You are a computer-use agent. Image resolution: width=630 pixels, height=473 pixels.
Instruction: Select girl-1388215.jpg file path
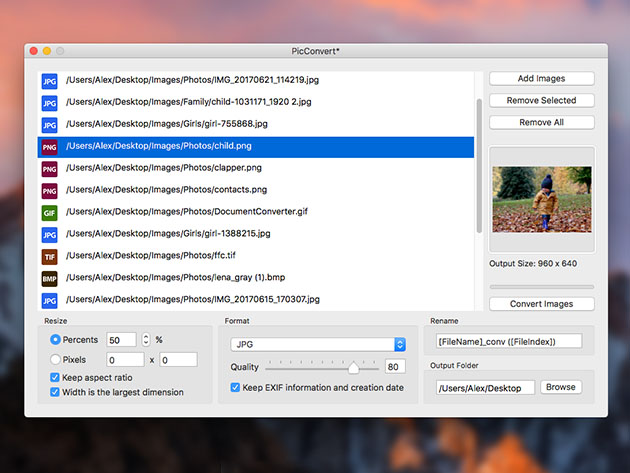pos(168,233)
